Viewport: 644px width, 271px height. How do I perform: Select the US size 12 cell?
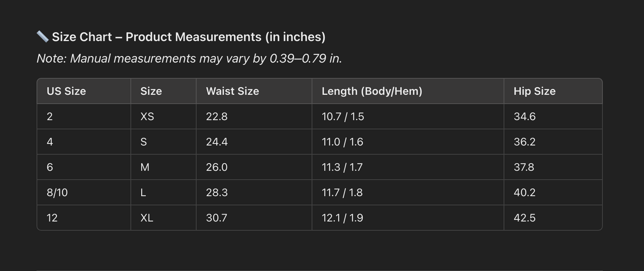coord(52,218)
